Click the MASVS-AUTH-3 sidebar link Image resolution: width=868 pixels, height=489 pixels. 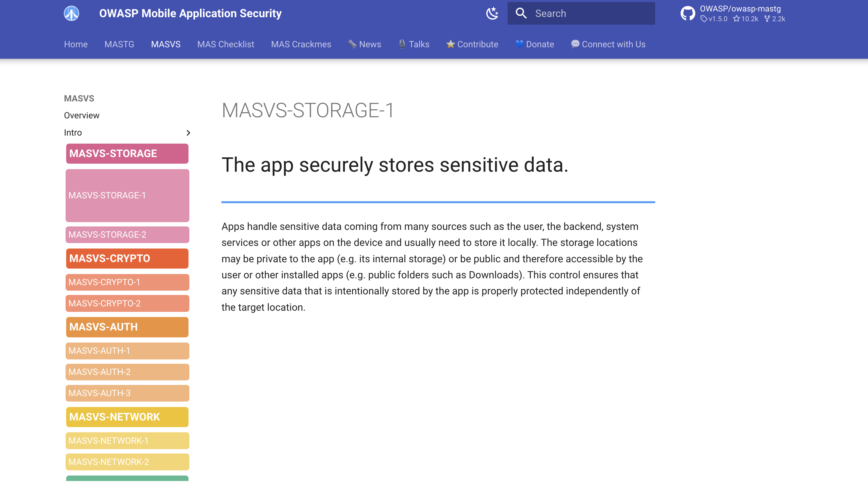point(127,394)
